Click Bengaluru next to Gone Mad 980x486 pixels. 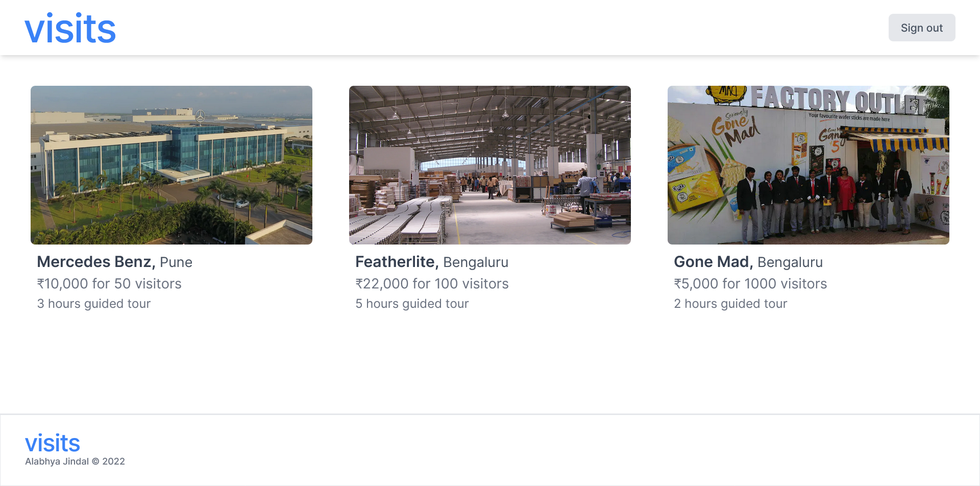(x=790, y=262)
